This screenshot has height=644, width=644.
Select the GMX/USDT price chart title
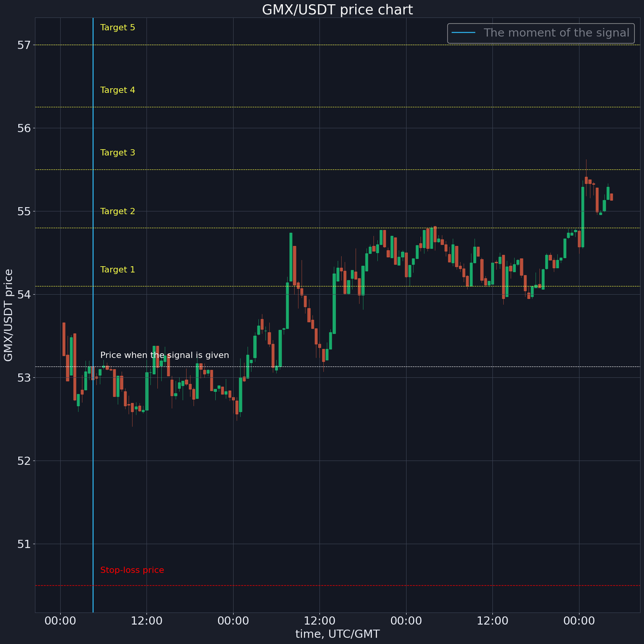click(x=337, y=9)
